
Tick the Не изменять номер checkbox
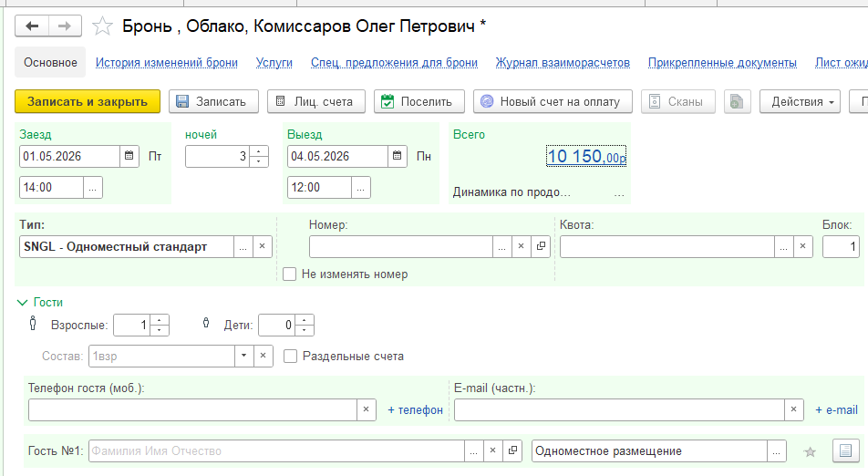[290, 274]
